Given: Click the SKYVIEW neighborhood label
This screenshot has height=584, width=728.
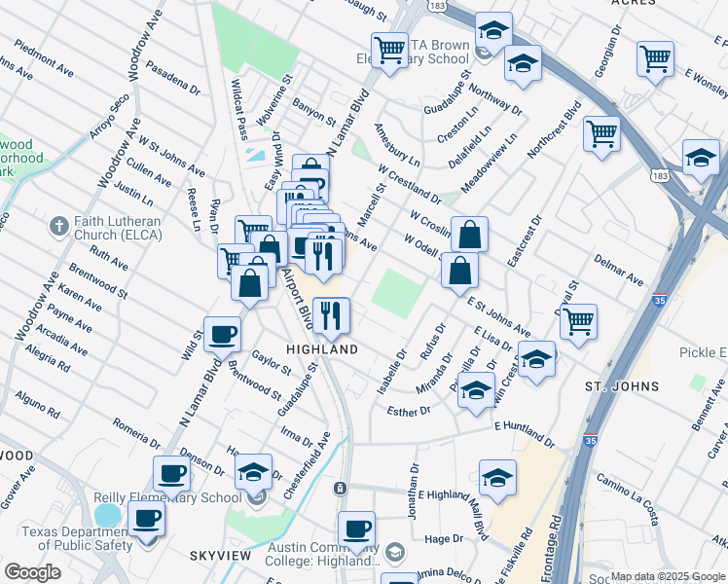Looking at the screenshot, I should pyautogui.click(x=221, y=556).
